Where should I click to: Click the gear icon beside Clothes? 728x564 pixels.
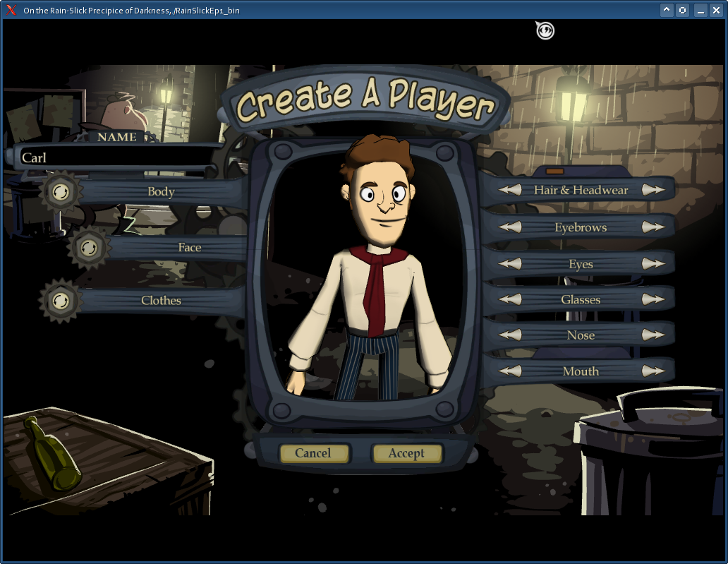[60, 301]
